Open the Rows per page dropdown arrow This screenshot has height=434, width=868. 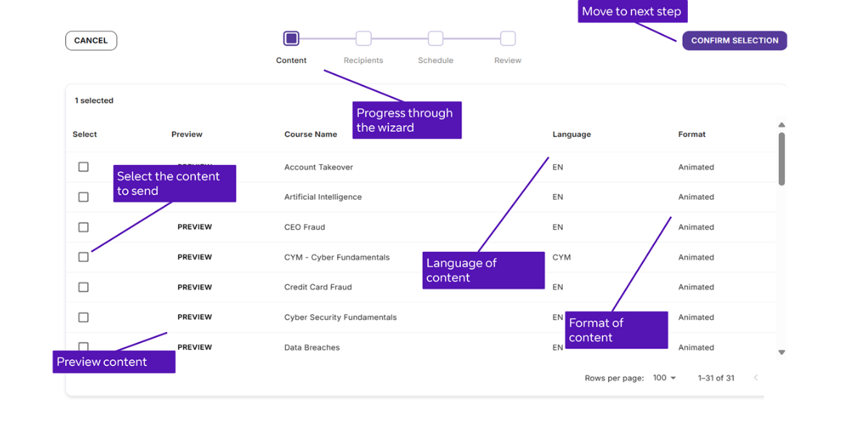673,378
